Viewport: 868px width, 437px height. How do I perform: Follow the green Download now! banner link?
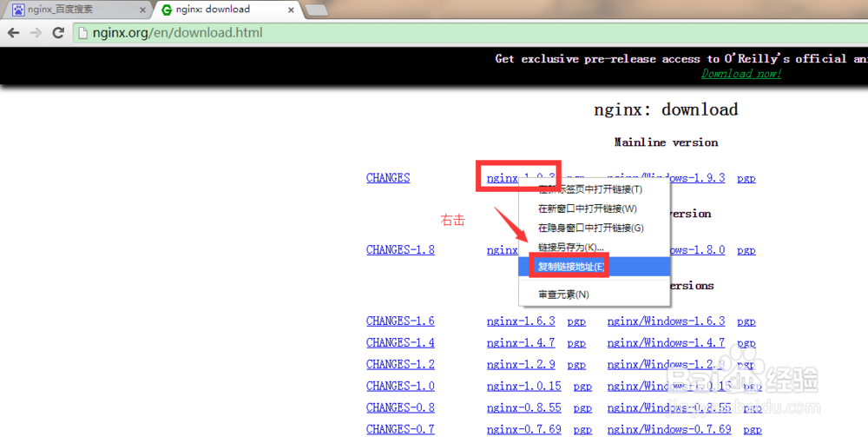click(x=741, y=74)
